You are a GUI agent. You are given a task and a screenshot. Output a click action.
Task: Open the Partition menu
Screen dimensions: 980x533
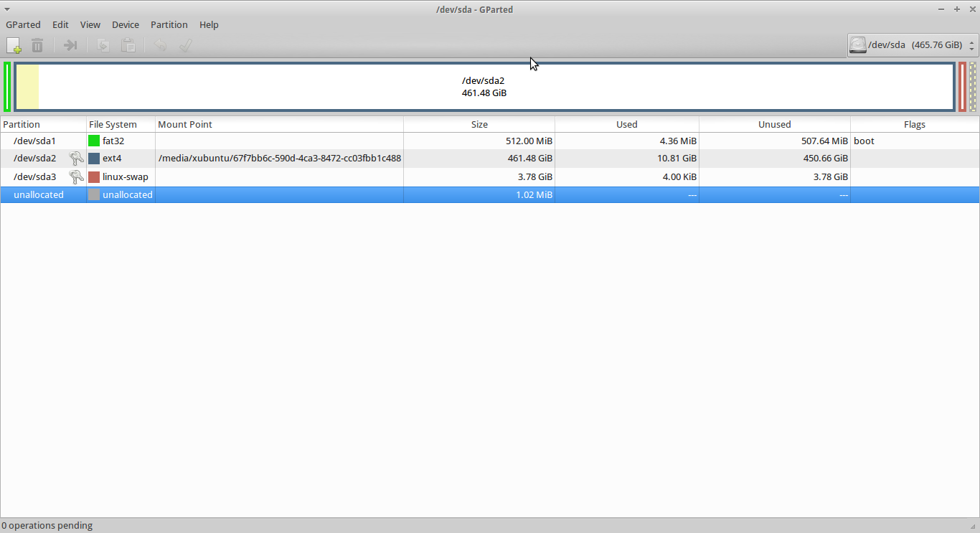169,24
